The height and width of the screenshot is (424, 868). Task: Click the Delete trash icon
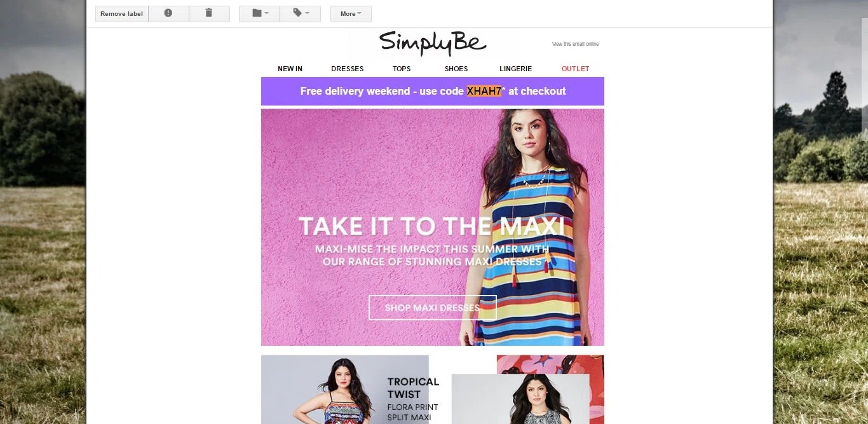pos(209,13)
